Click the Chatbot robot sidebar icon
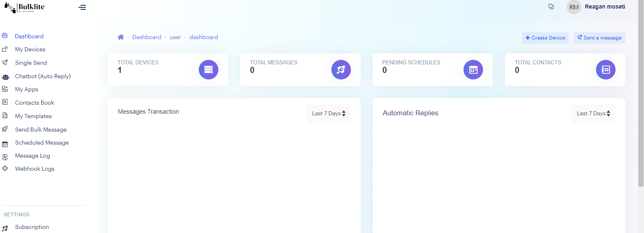The height and width of the screenshot is (233, 644). [x=5, y=77]
